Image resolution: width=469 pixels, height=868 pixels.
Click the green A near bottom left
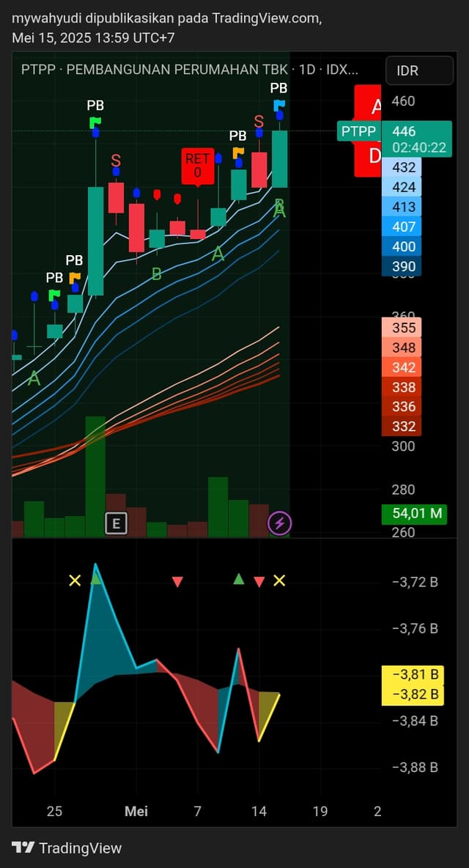click(34, 378)
